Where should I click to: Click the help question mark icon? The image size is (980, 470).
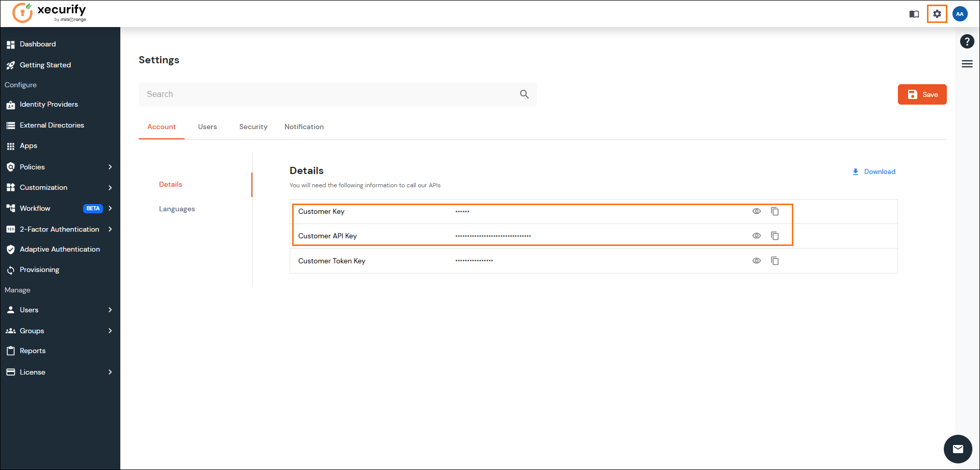967,41
